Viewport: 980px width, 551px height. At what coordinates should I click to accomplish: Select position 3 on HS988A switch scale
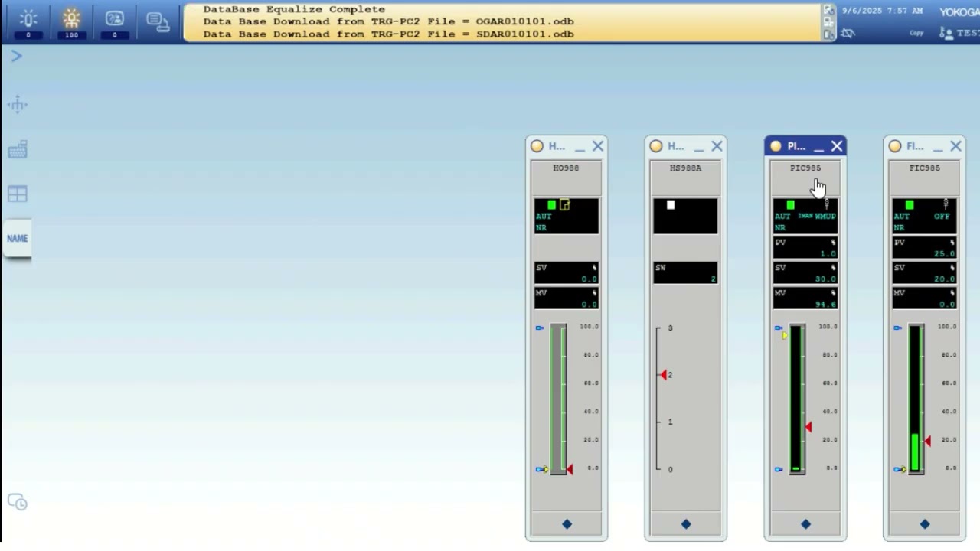[x=670, y=328]
